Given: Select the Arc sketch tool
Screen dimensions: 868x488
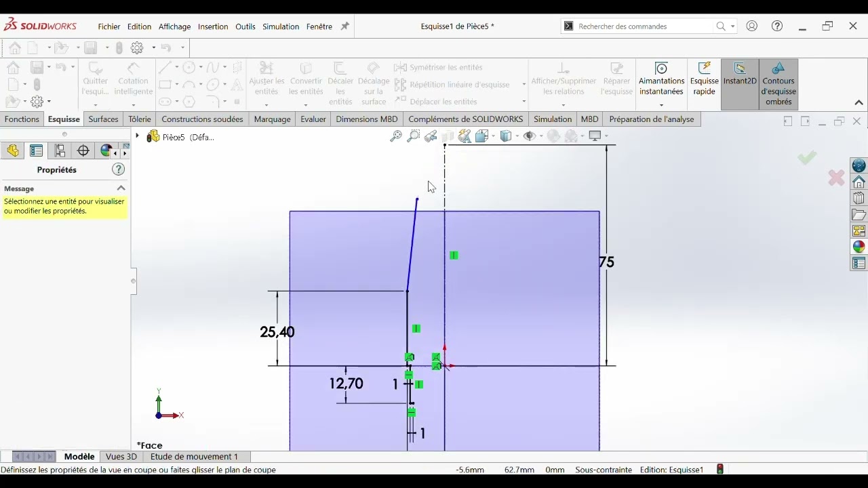Looking at the screenshot, I should coord(189,85).
